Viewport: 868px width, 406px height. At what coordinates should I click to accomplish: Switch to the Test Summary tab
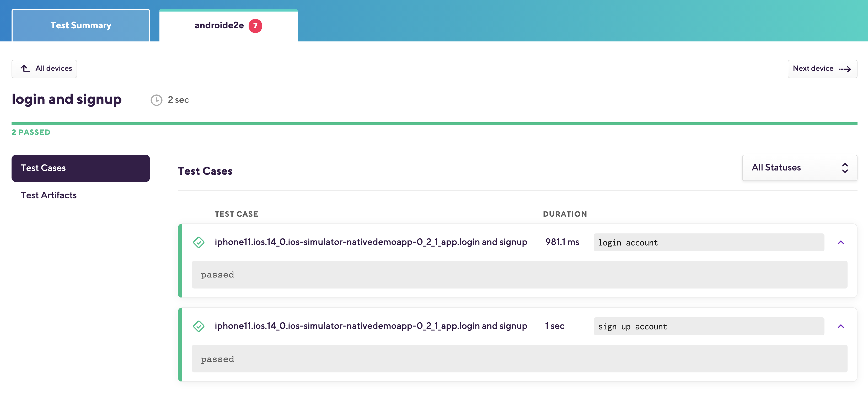click(x=81, y=26)
